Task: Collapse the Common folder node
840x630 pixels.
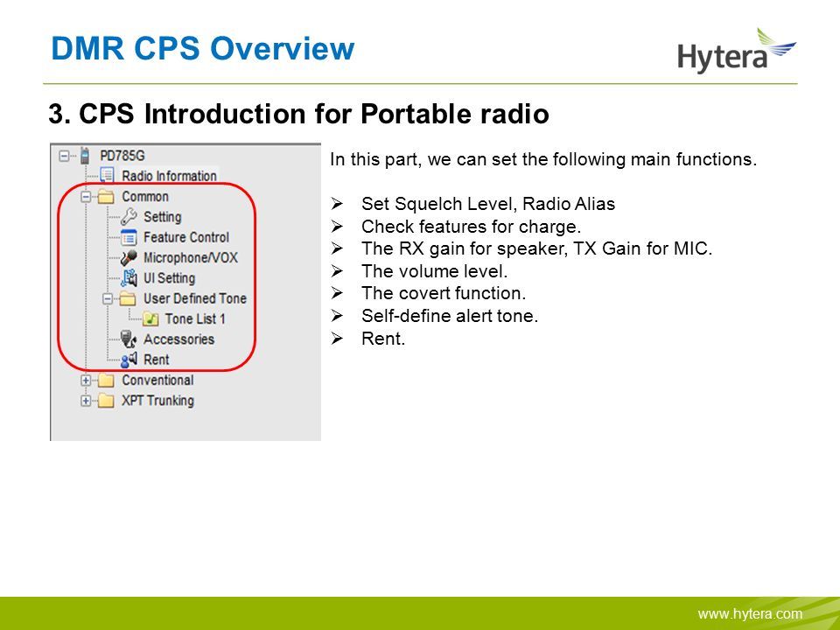Action: coord(86,197)
